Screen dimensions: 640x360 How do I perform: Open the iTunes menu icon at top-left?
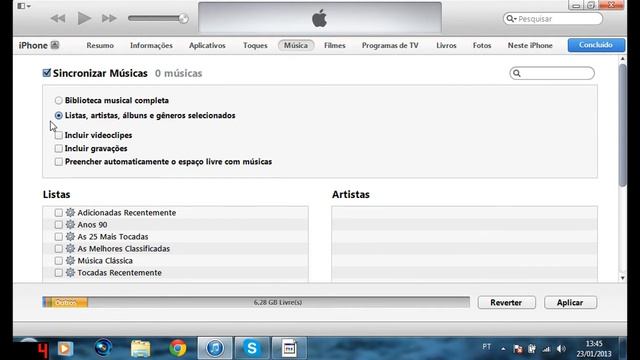pyautogui.click(x=24, y=6)
